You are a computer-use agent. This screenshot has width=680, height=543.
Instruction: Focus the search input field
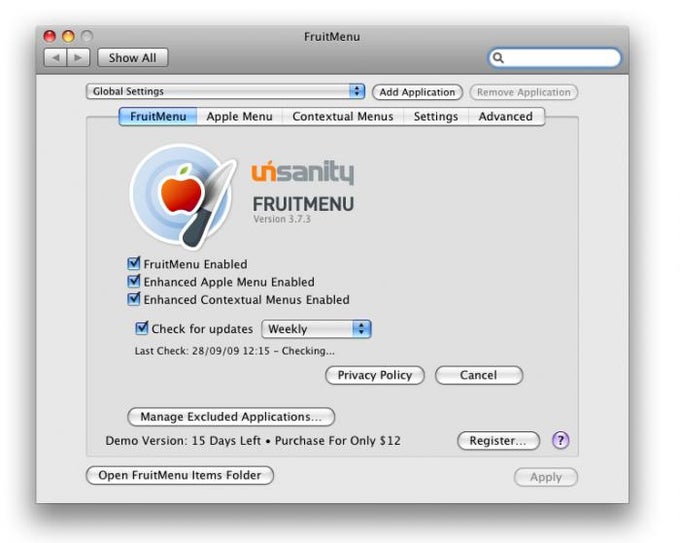coord(555,58)
